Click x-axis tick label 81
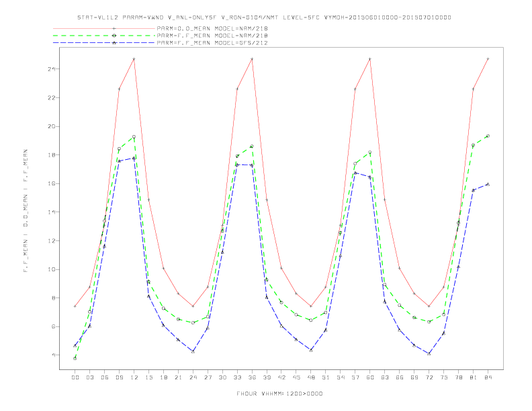This screenshot has height=411, width=532. 474,377
